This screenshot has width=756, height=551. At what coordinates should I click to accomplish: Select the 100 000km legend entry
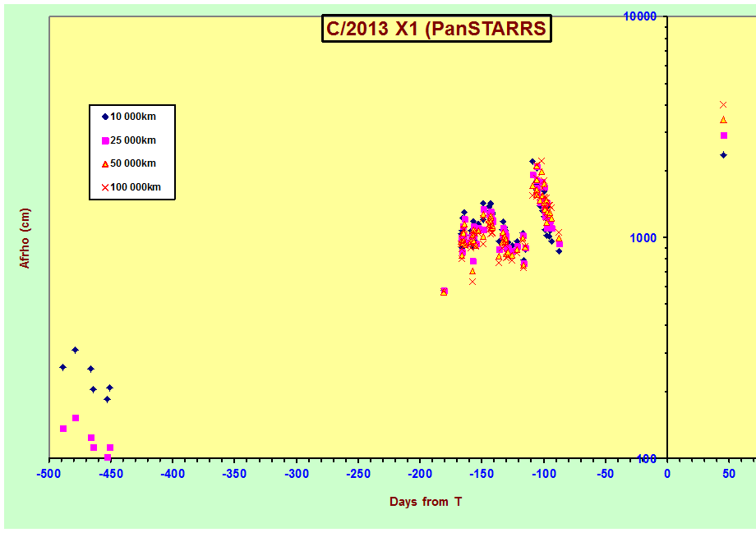click(131, 187)
